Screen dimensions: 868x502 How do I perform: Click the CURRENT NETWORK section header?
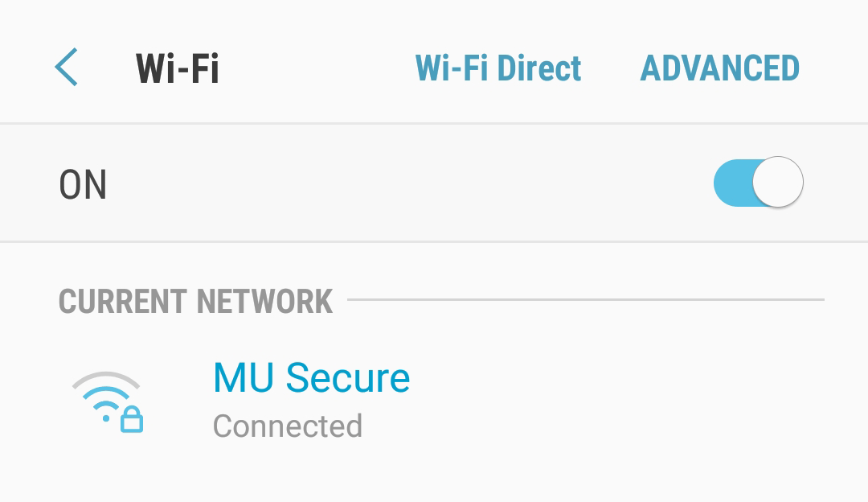point(195,302)
